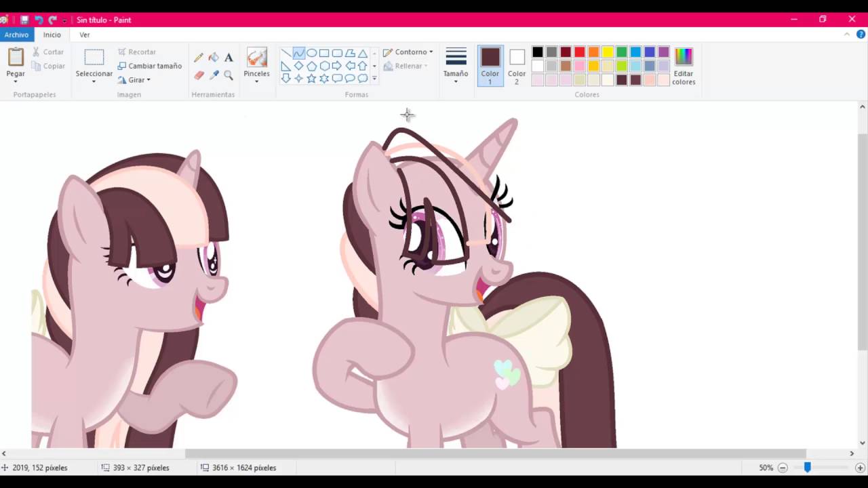Screen dimensions: 868x488
Task: Open Quick Access Toolbar customize arrow
Action: tap(64, 20)
